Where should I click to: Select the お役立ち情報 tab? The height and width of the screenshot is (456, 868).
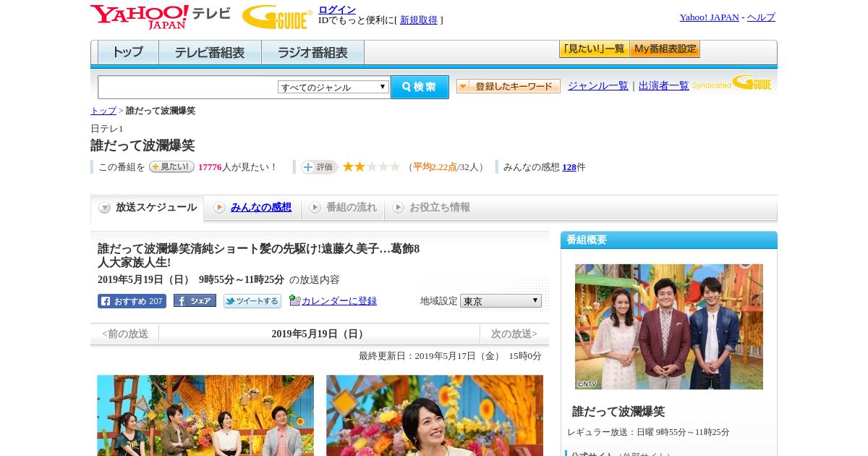tap(431, 208)
